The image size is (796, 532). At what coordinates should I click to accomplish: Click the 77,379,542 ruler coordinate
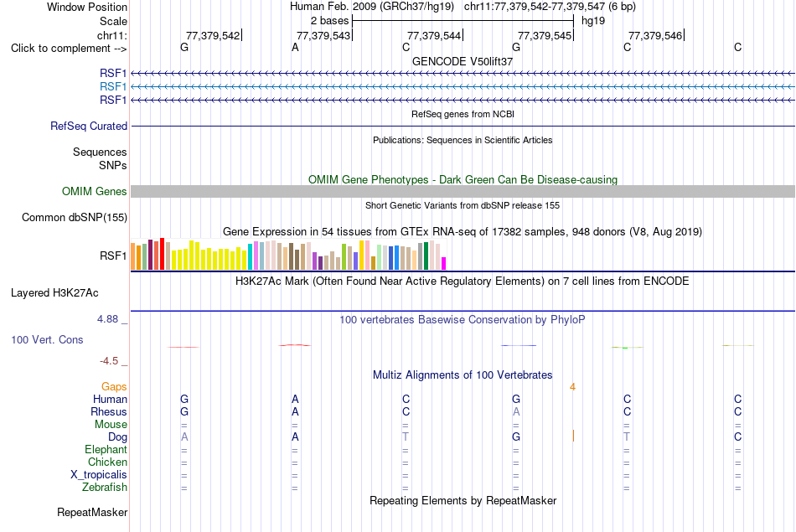click(213, 35)
